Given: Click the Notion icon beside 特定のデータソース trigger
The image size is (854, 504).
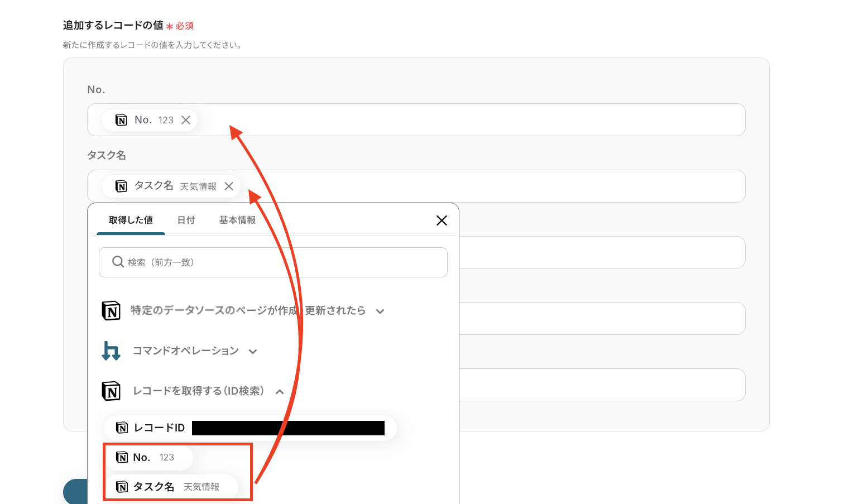Looking at the screenshot, I should pyautogui.click(x=111, y=311).
